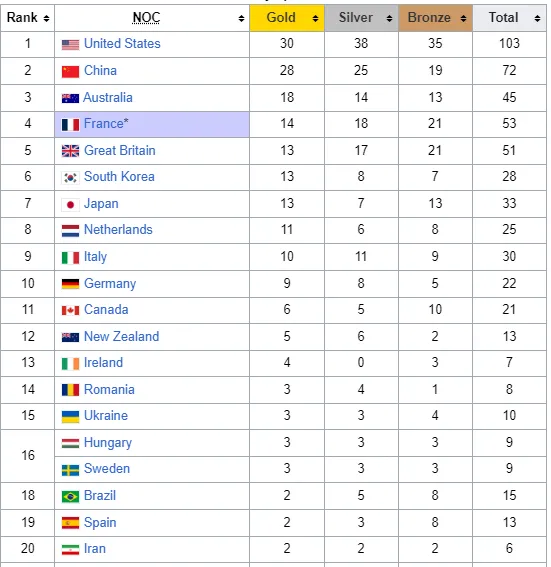Open the Romania link
This screenshot has height=567, width=551.
[109, 389]
